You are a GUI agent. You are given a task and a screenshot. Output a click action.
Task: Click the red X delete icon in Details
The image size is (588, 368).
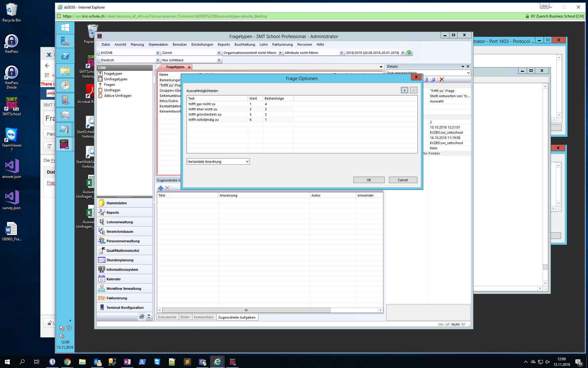(442, 80)
